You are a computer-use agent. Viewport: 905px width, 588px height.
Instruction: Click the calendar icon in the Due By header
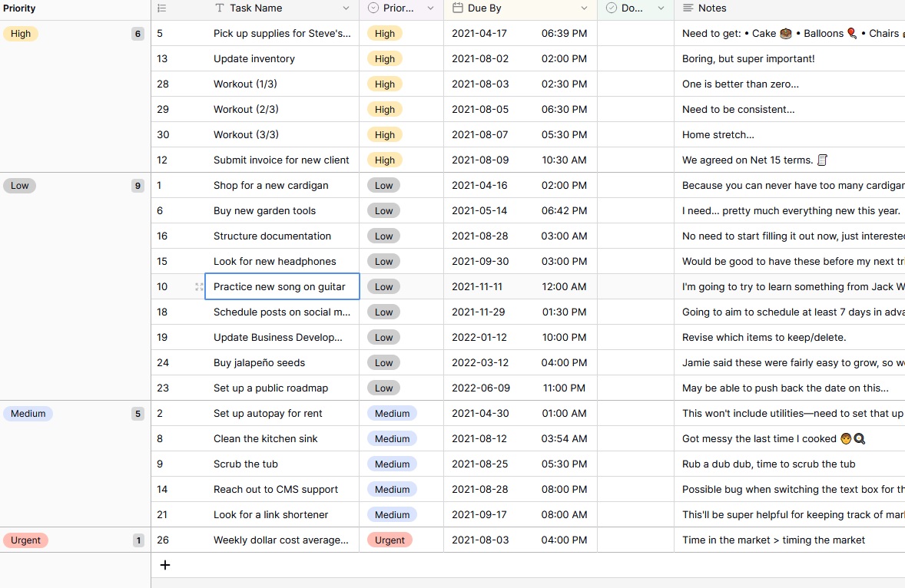(458, 8)
